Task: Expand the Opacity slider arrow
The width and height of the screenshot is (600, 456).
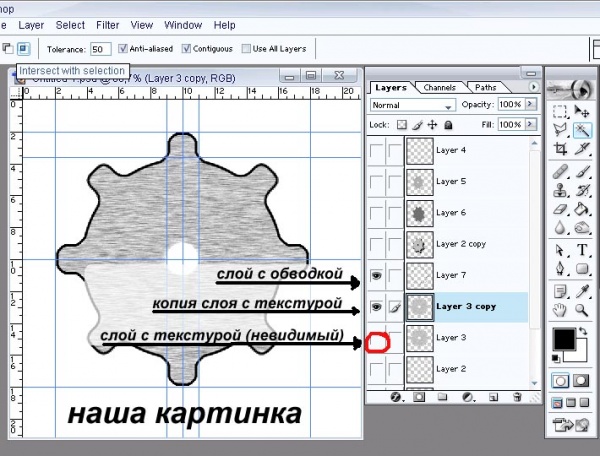Action: point(530,104)
